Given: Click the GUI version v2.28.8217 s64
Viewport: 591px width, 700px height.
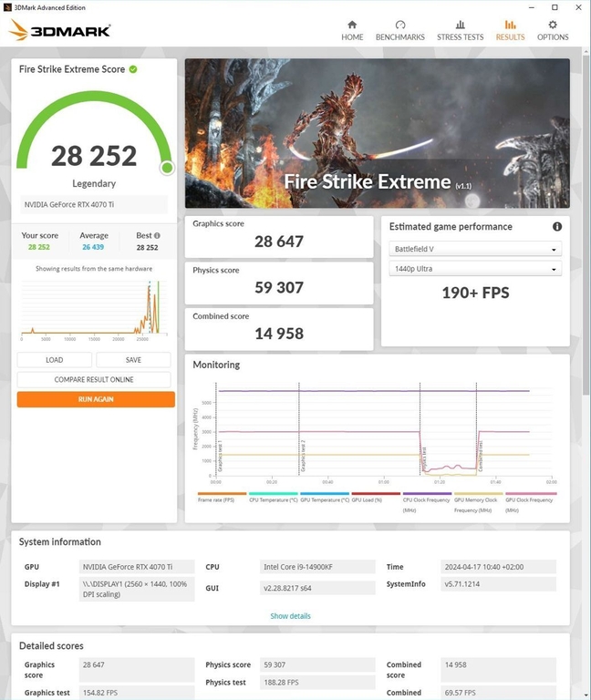Looking at the screenshot, I should pyautogui.click(x=317, y=588).
